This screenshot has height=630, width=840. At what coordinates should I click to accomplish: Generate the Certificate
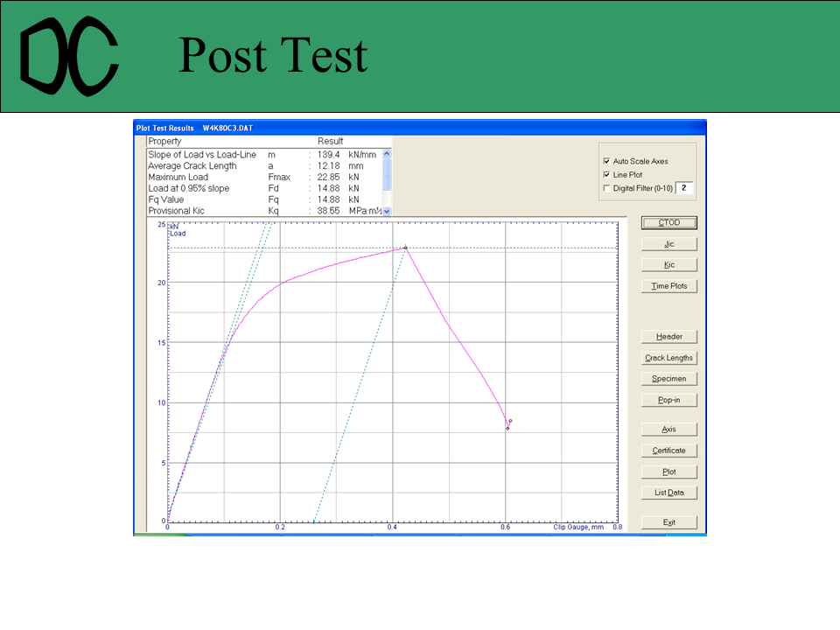(x=668, y=451)
